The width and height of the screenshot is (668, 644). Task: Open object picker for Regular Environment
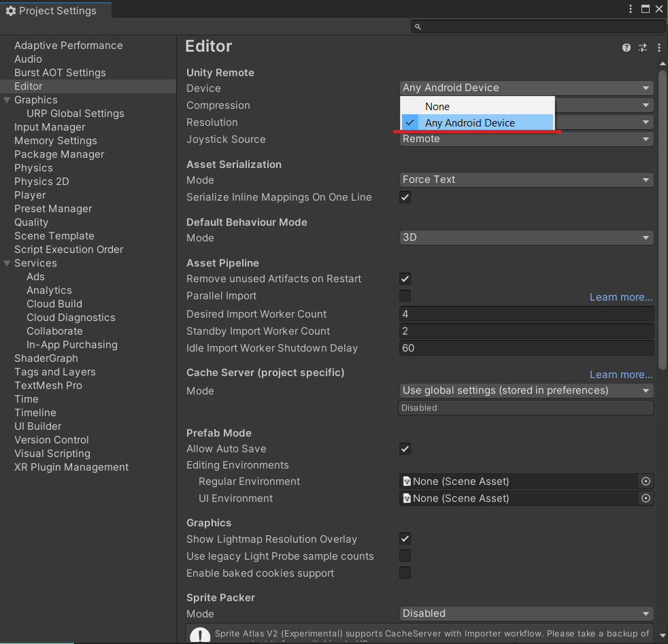[646, 481]
